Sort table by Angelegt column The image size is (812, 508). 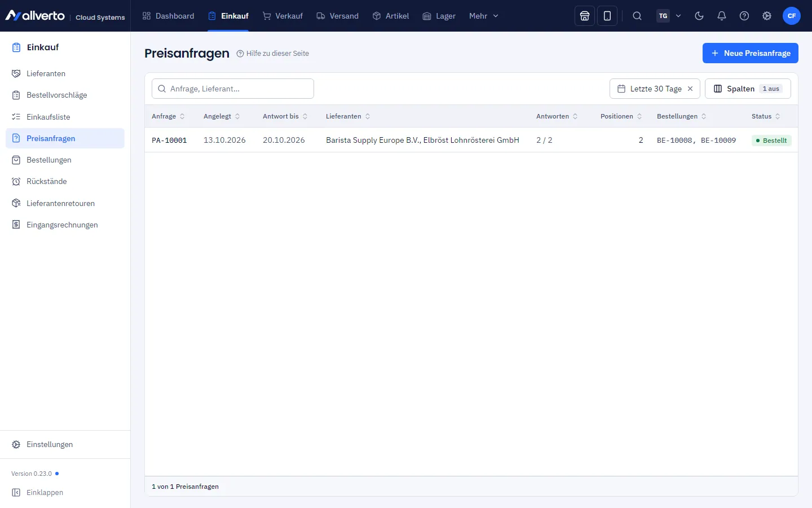point(222,116)
